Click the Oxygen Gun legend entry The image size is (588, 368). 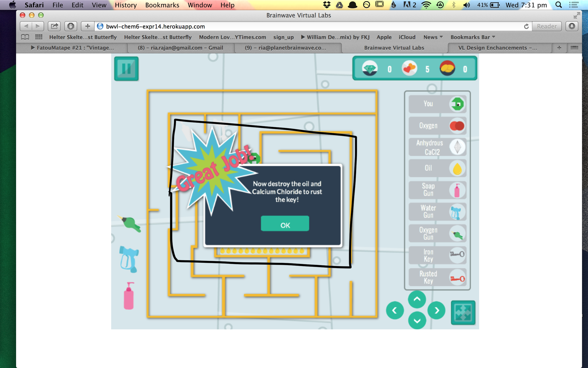pyautogui.click(x=437, y=234)
